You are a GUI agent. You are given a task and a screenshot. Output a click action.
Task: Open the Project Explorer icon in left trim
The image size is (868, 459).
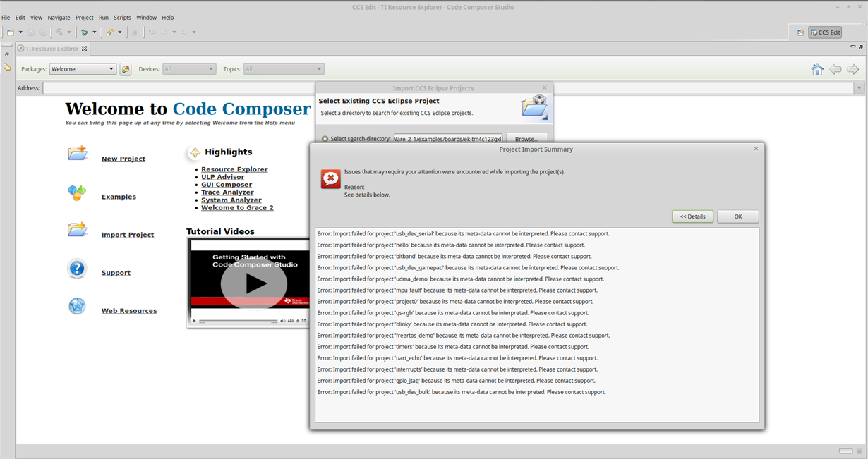(7, 68)
